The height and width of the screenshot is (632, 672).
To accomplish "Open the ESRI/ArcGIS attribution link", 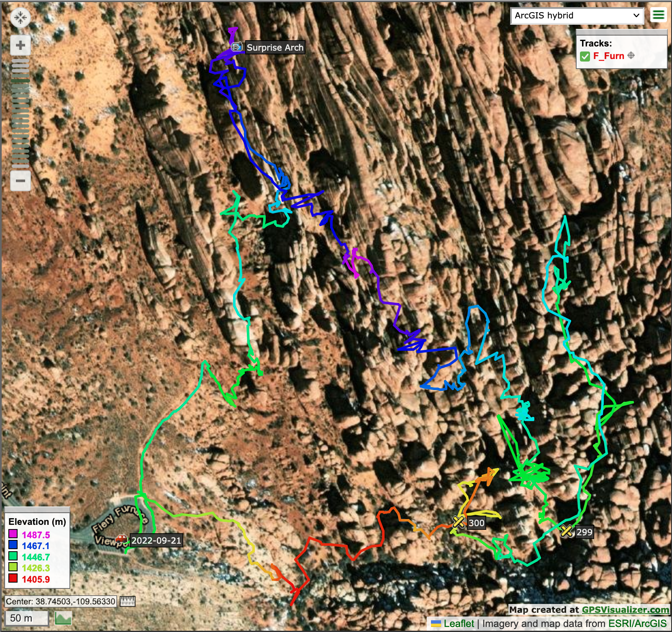I will [637, 624].
